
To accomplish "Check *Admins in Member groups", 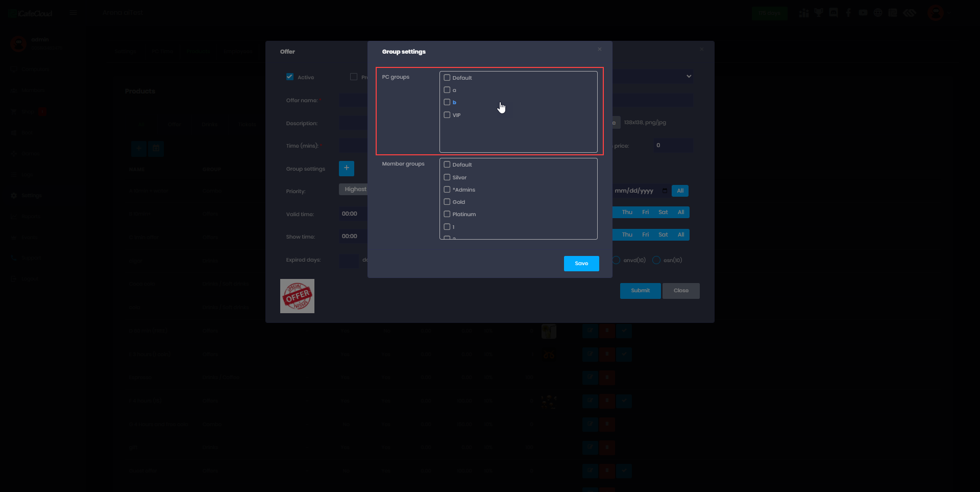I will [447, 190].
